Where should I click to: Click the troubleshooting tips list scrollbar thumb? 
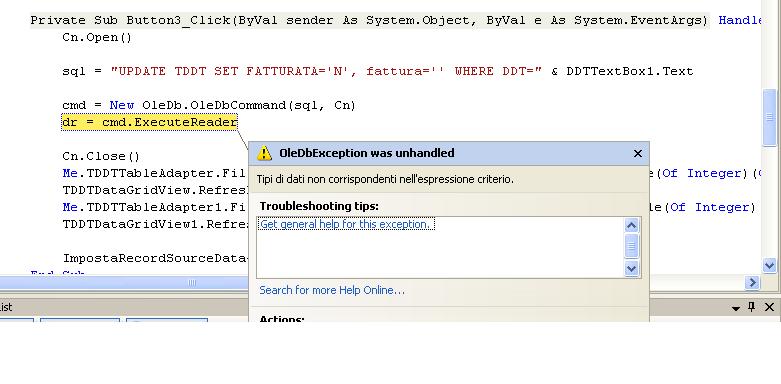pyautogui.click(x=631, y=246)
